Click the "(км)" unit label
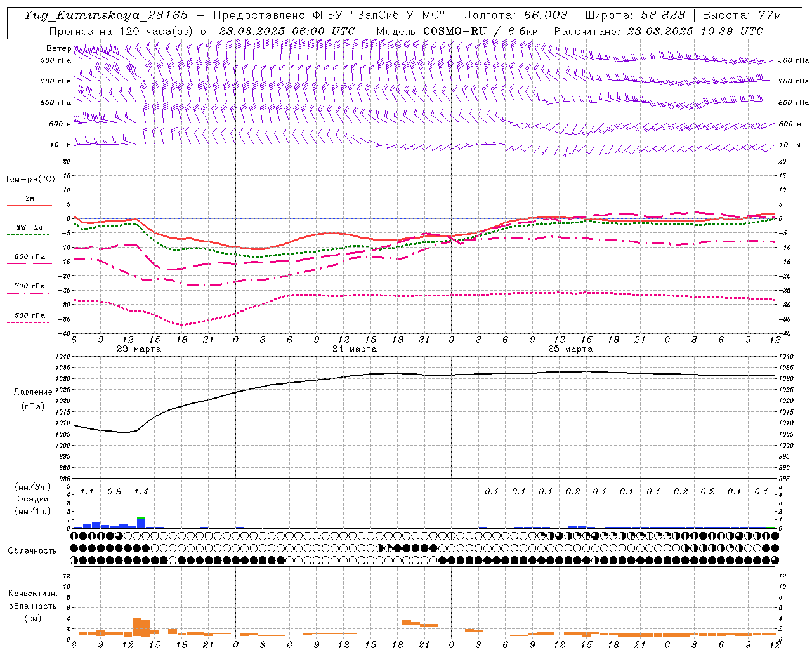This screenshot has width=812, height=650. [x=32, y=618]
